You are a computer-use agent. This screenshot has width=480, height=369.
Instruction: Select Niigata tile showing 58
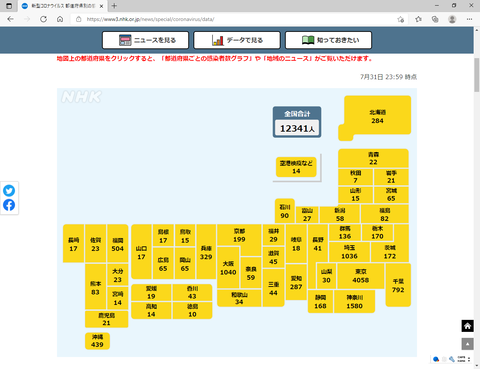click(340, 214)
